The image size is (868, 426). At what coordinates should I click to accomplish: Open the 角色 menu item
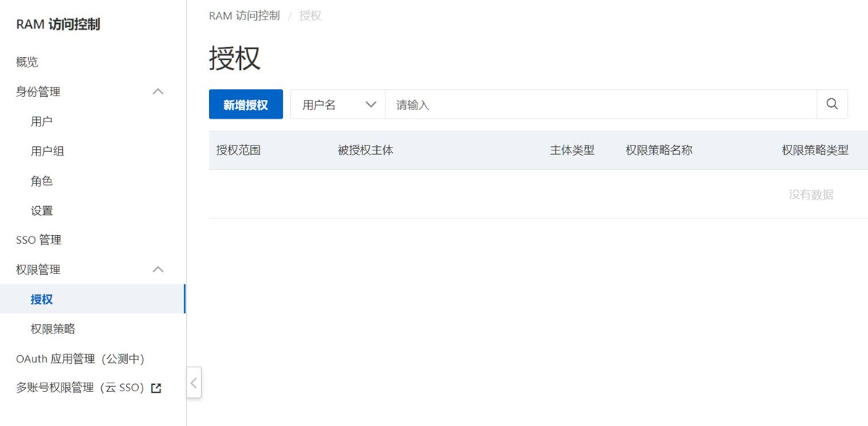pos(42,181)
